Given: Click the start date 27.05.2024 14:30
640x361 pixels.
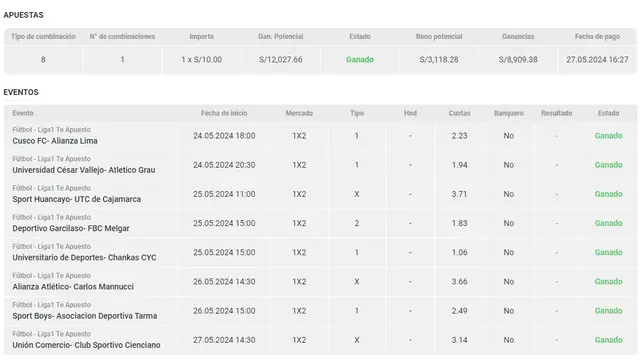Looking at the screenshot, I should pyautogui.click(x=224, y=340).
